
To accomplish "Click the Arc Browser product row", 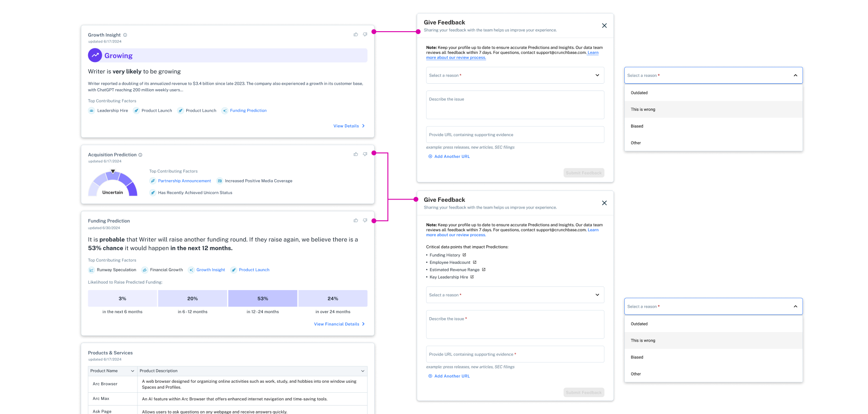I will click(x=227, y=384).
